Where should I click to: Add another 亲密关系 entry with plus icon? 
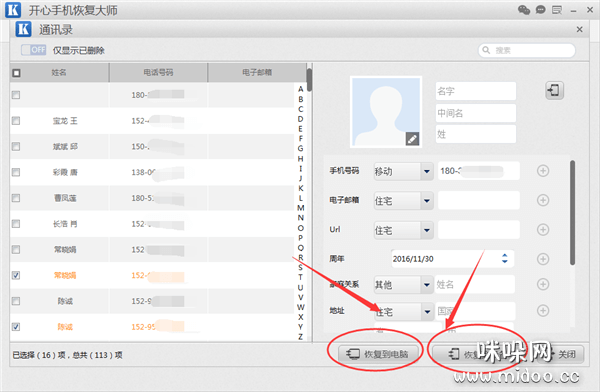[x=543, y=284]
